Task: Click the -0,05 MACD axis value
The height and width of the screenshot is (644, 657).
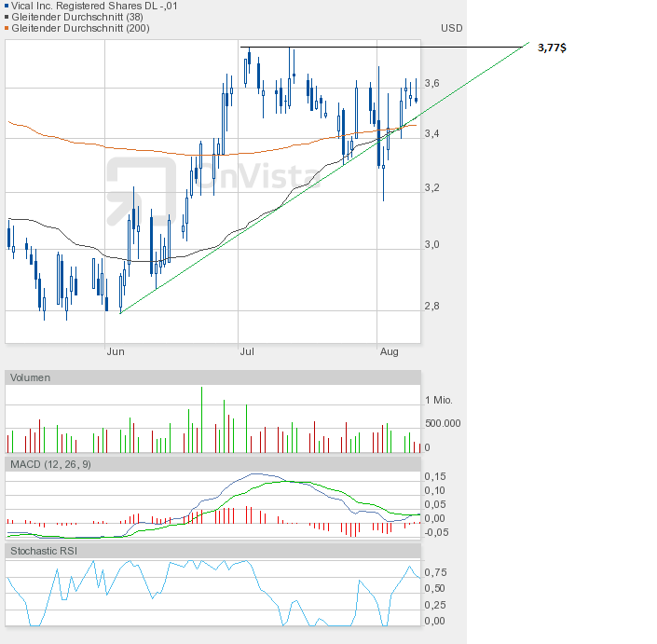Action: coord(435,532)
